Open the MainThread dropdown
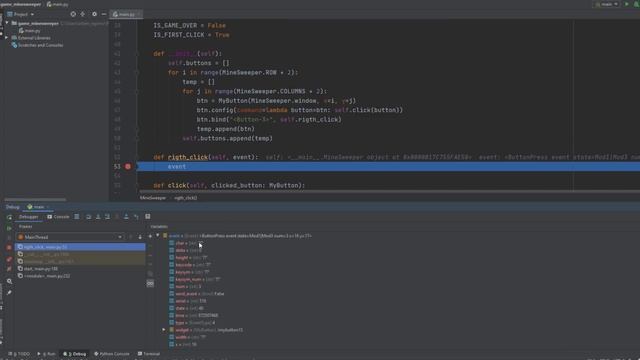Viewport: 640px width, 360px height. click(x=70, y=237)
